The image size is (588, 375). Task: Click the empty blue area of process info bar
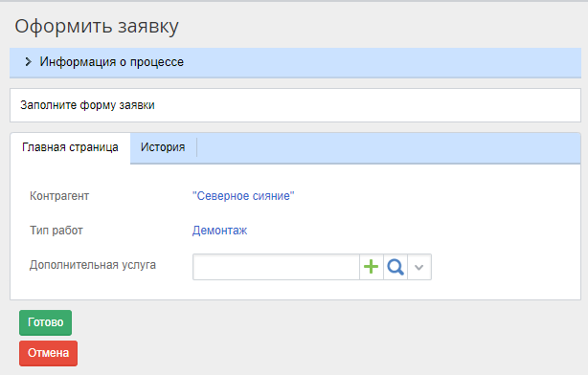(382, 62)
